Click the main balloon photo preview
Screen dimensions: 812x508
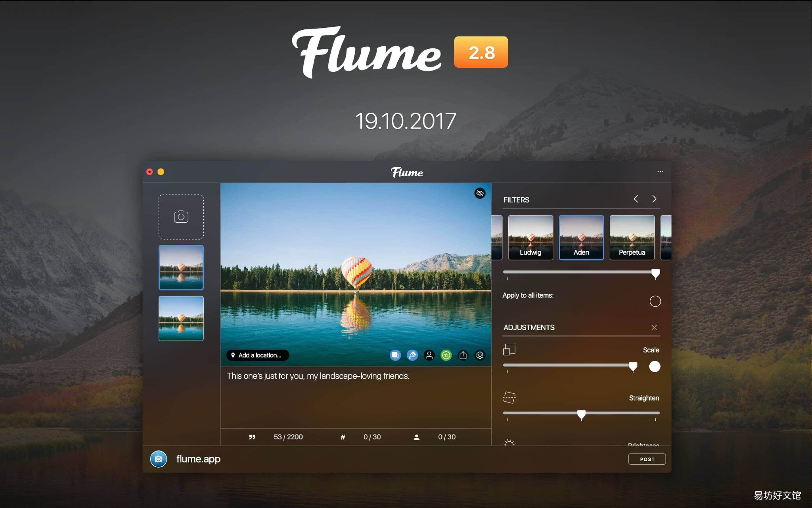pyautogui.click(x=356, y=274)
